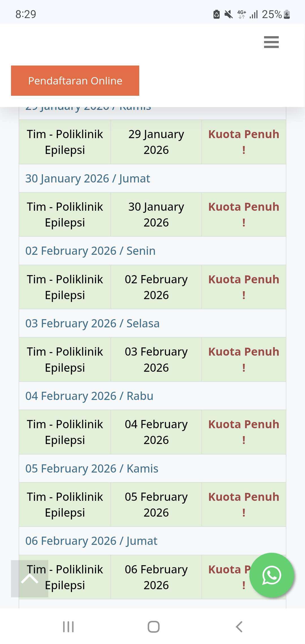Tap the green WhatsApp chat button
The height and width of the screenshot is (644, 305).
pyautogui.click(x=272, y=575)
